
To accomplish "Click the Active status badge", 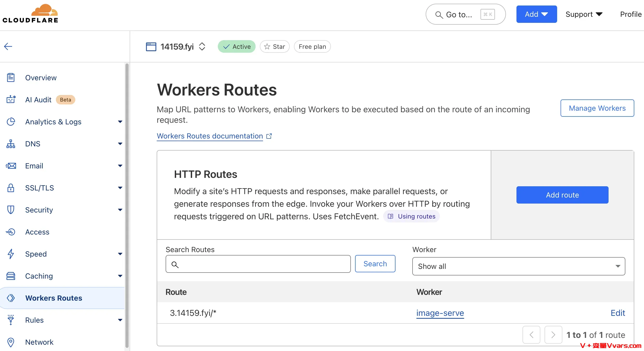I will point(237,46).
